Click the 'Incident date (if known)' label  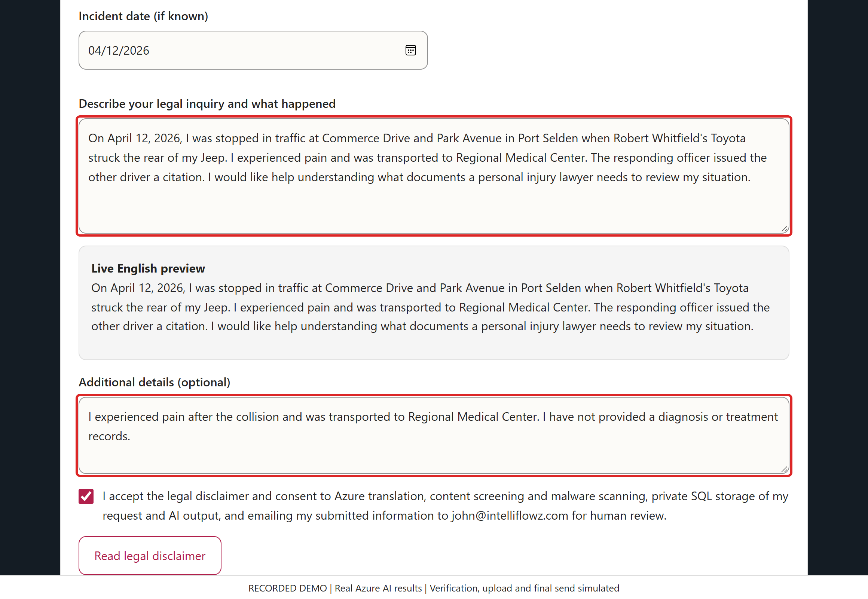coord(143,16)
